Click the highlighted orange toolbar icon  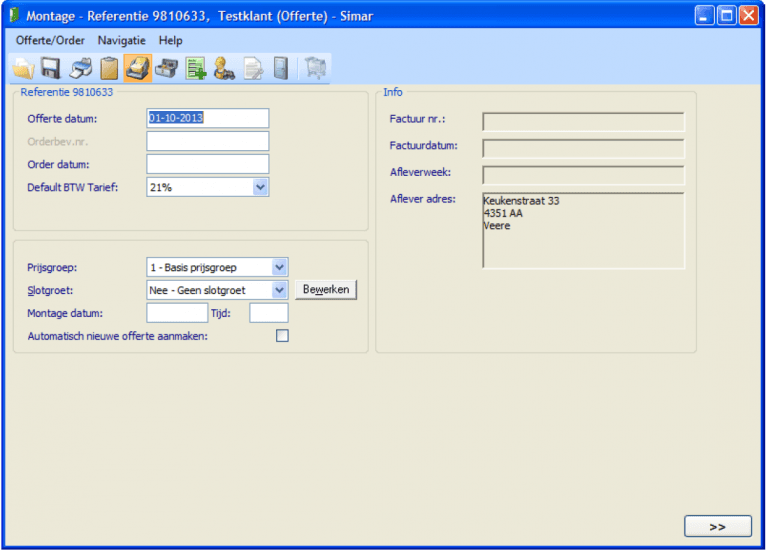[138, 68]
